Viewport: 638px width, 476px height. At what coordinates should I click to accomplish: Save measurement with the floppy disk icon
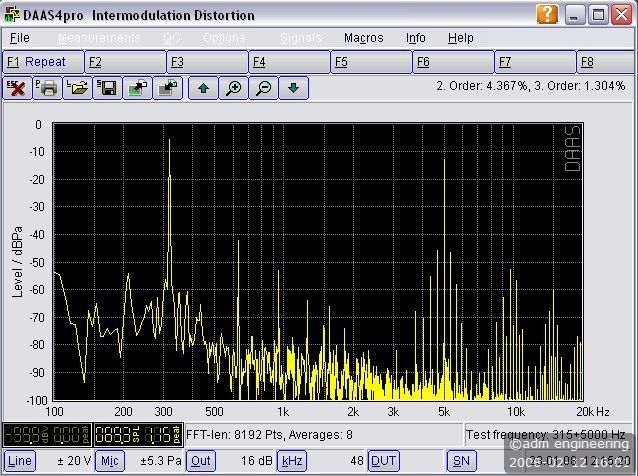click(x=107, y=88)
